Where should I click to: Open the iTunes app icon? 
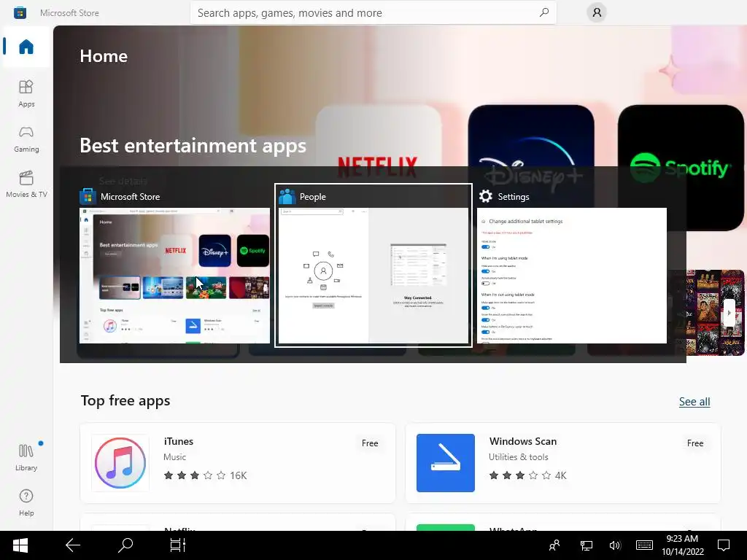[x=120, y=463]
